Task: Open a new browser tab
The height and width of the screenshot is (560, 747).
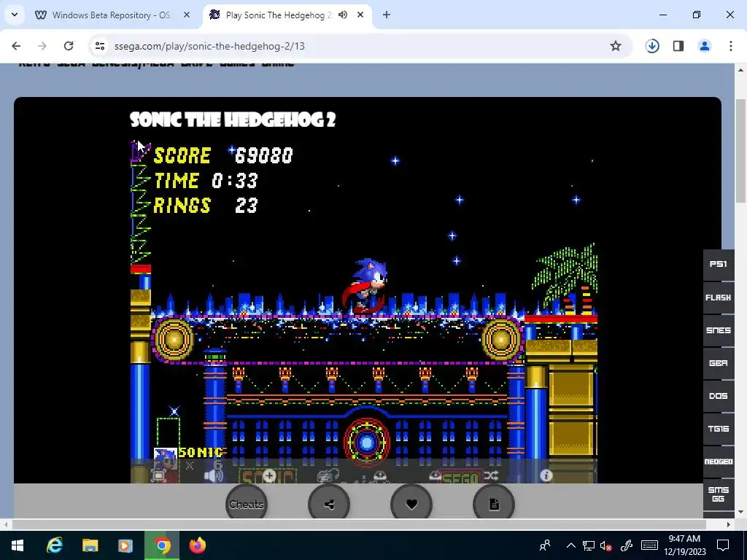Action: pyautogui.click(x=387, y=15)
